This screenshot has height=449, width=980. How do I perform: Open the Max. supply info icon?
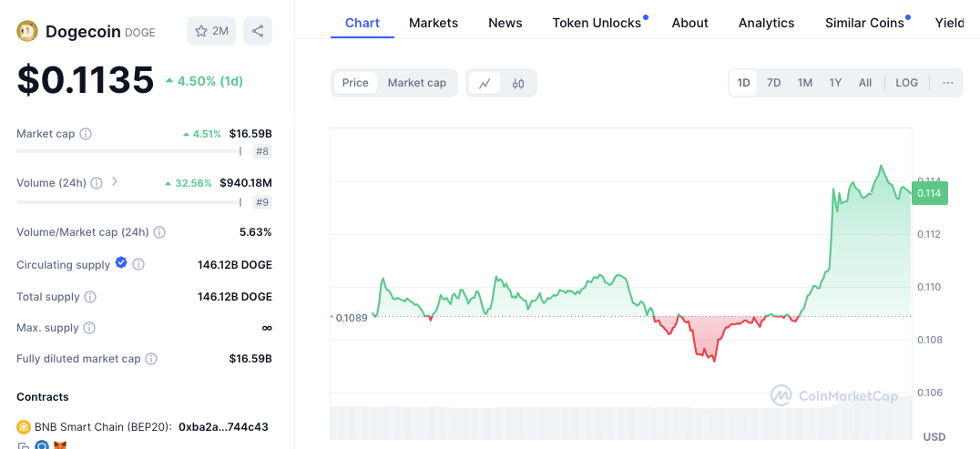(x=88, y=328)
